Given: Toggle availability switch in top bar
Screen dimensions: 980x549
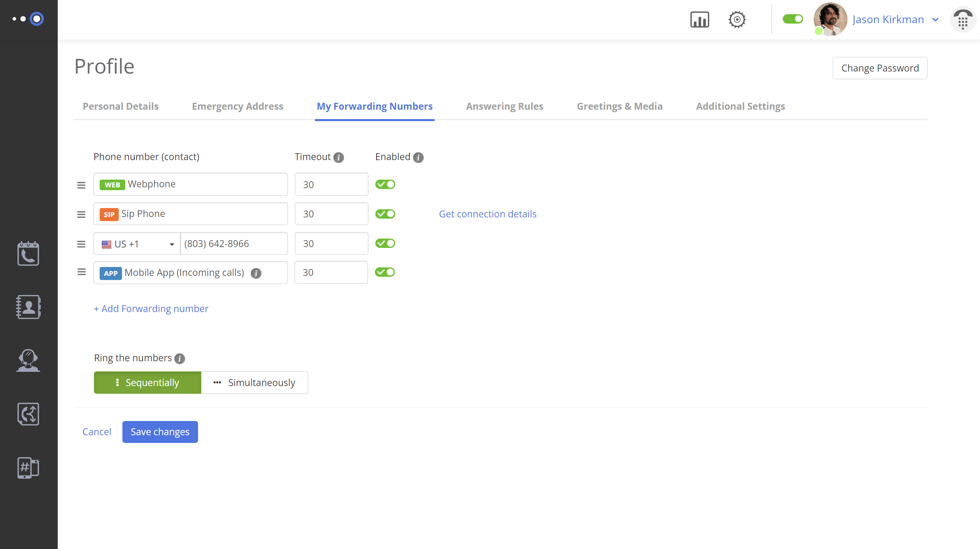Looking at the screenshot, I should [793, 19].
